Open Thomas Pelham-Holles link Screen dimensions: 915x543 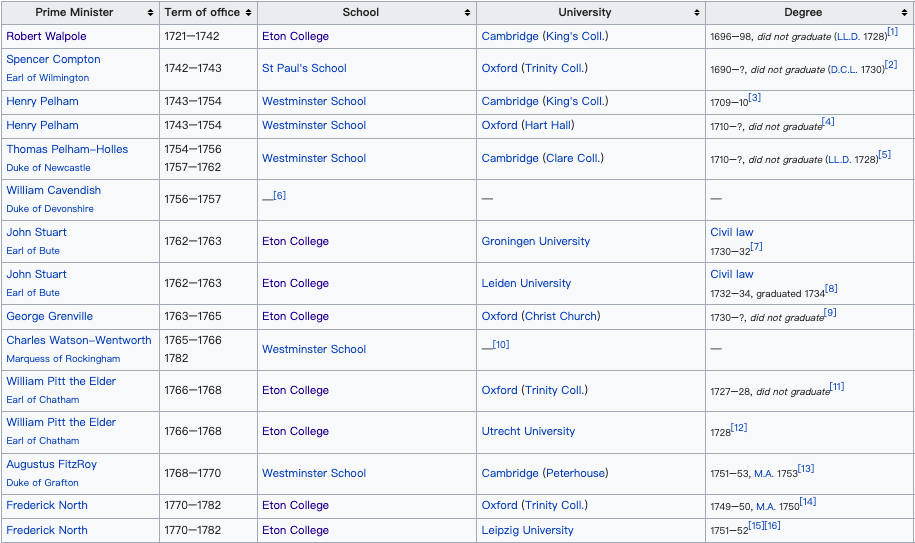pos(67,149)
